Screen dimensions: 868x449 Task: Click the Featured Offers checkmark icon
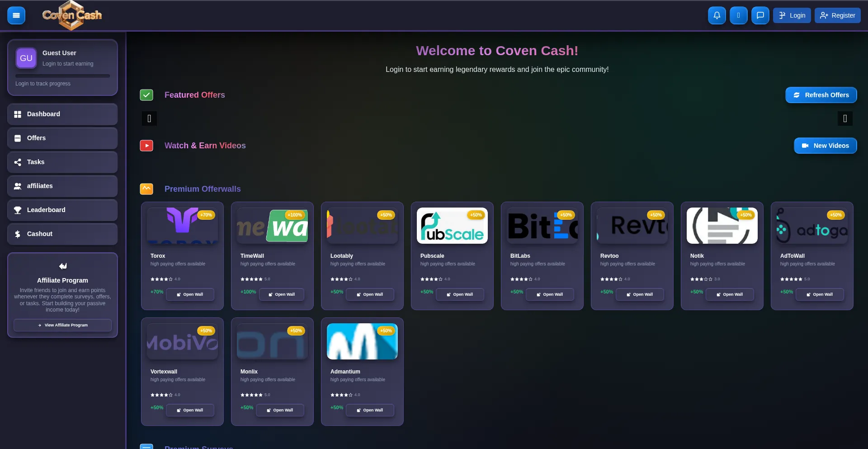146,95
